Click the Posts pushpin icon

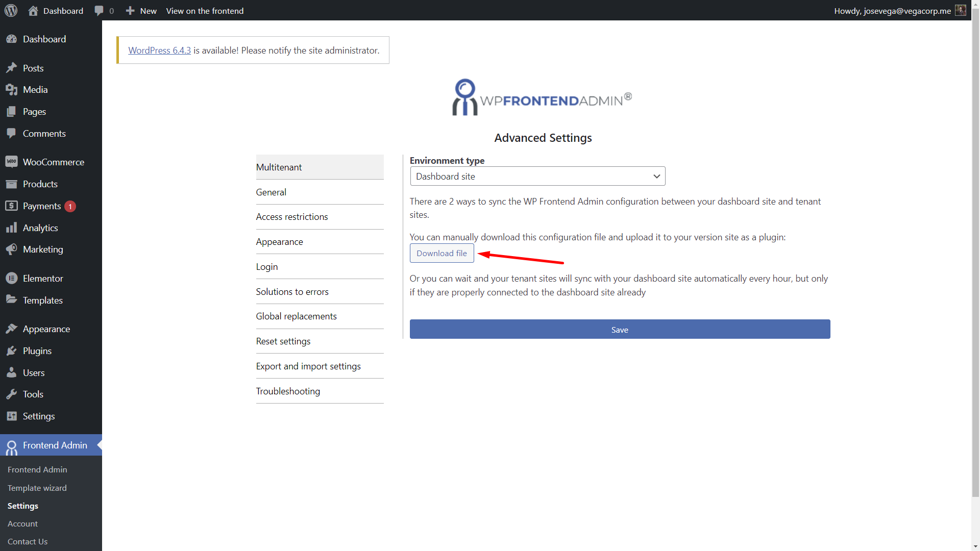click(11, 68)
